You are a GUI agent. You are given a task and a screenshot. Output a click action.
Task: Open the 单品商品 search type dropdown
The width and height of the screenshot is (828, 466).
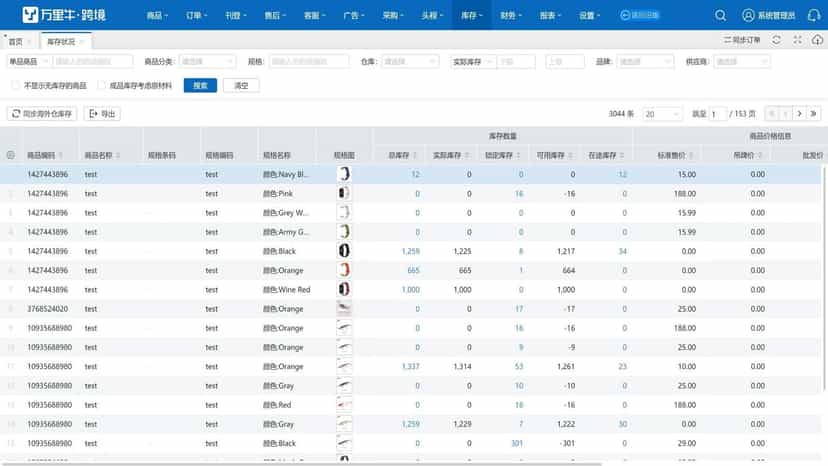click(x=29, y=61)
